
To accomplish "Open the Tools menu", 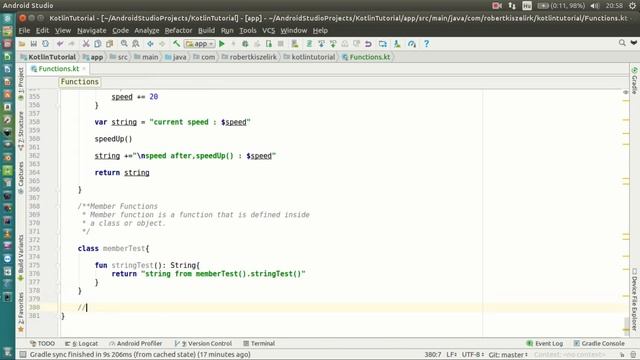I will [248, 31].
